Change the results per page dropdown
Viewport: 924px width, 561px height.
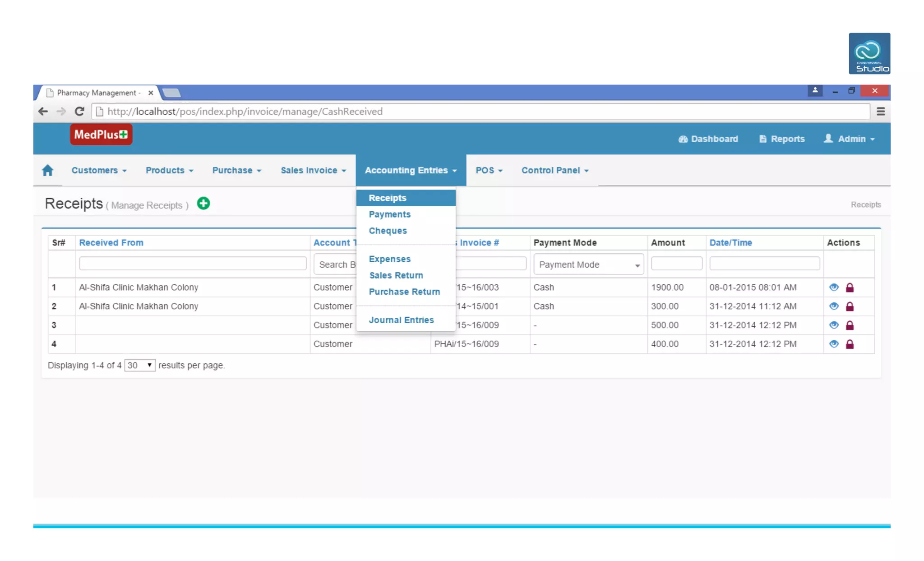pyautogui.click(x=139, y=365)
